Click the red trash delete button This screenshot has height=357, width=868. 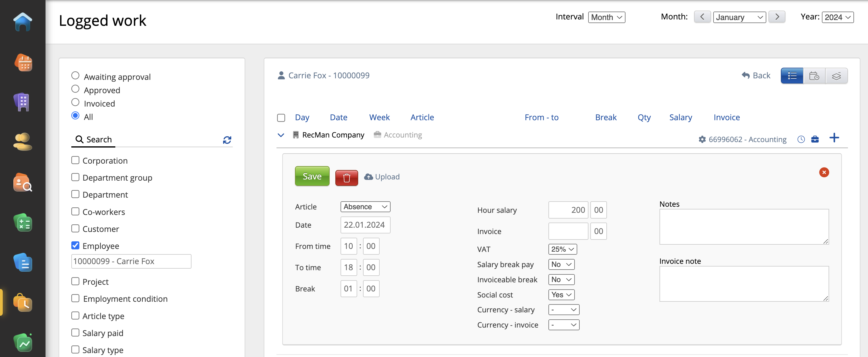point(346,177)
